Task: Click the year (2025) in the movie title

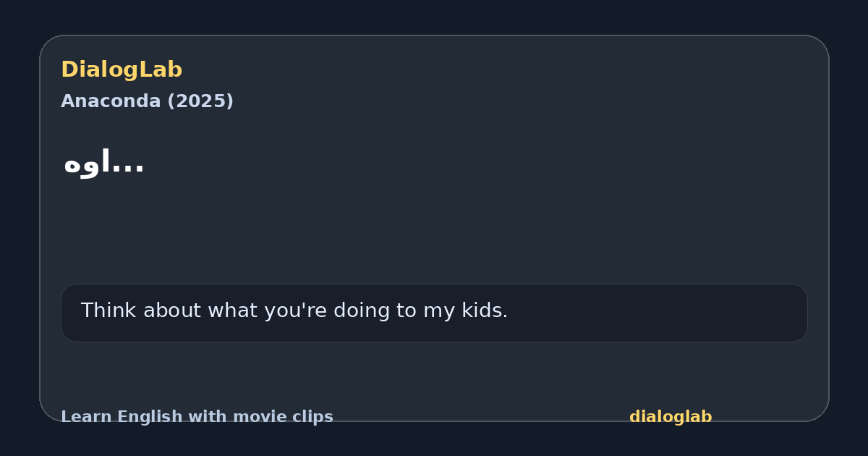Action: (x=200, y=102)
